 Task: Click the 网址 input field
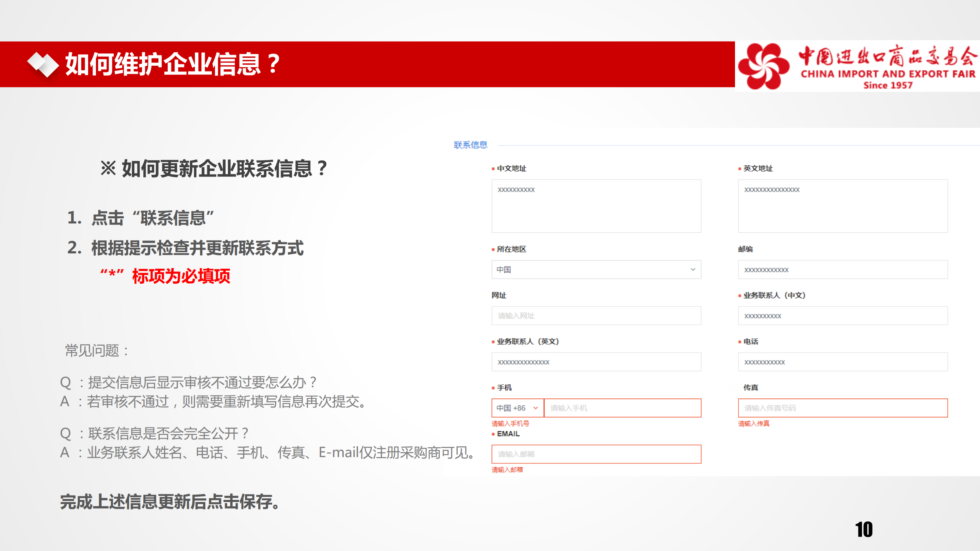click(x=596, y=316)
